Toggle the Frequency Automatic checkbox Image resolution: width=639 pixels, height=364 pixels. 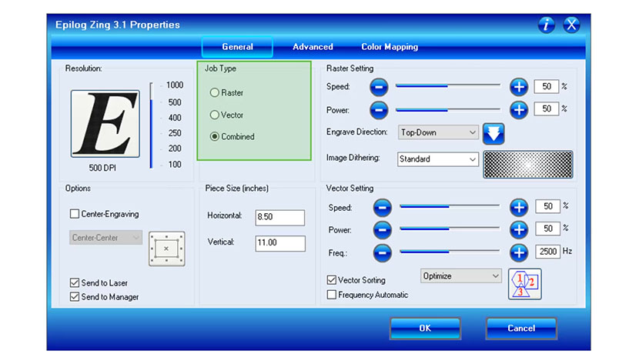pos(332,295)
